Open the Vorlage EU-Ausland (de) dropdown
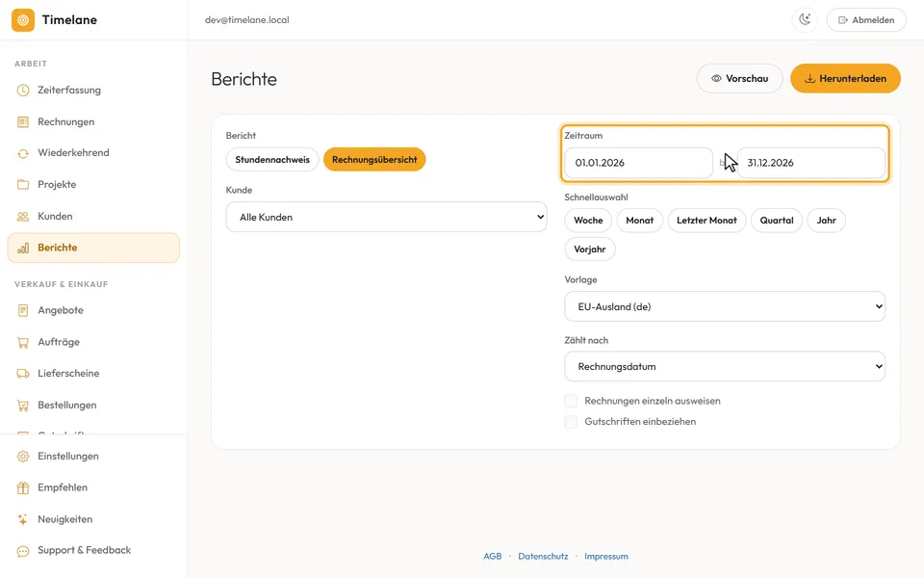 pyautogui.click(x=725, y=306)
